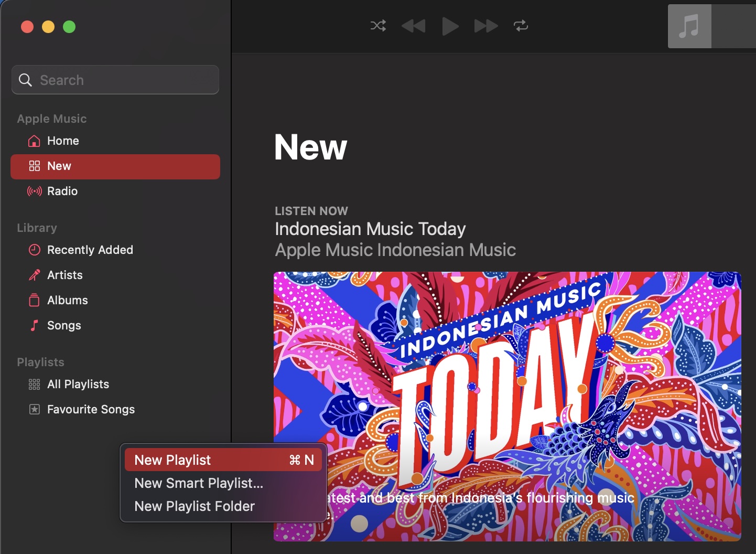Toggle shuffle playback
The width and height of the screenshot is (756, 554).
click(x=378, y=26)
